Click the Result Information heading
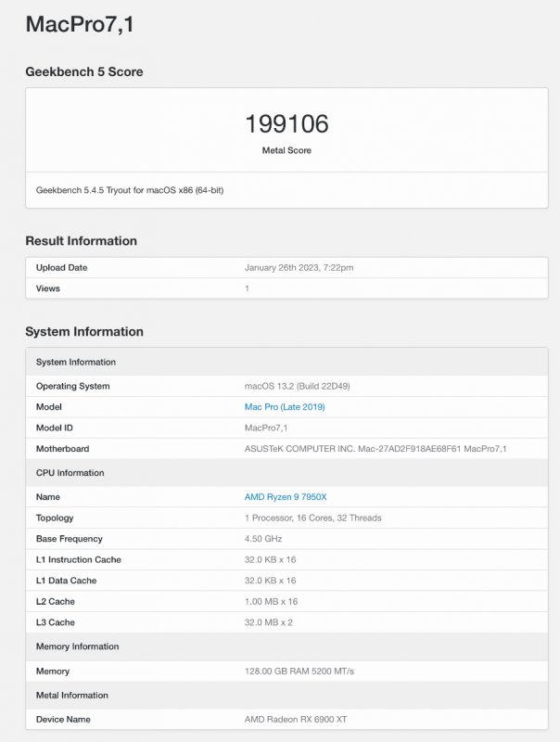Image resolution: width=560 pixels, height=742 pixels. [x=81, y=241]
